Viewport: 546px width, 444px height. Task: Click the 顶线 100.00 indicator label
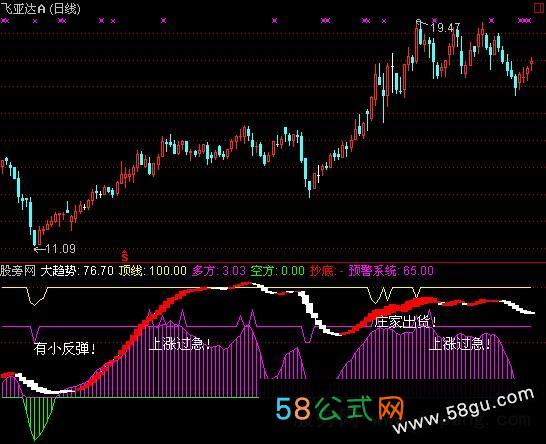click(153, 271)
